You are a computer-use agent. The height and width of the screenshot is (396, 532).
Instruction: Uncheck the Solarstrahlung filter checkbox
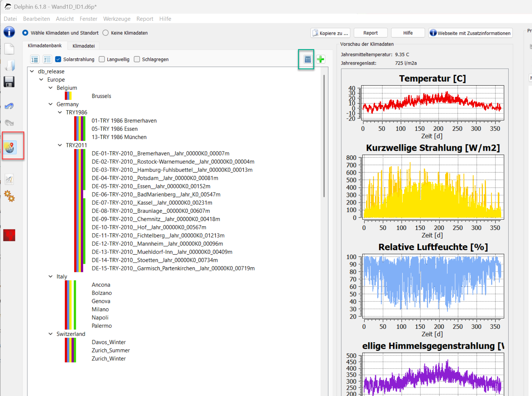58,59
